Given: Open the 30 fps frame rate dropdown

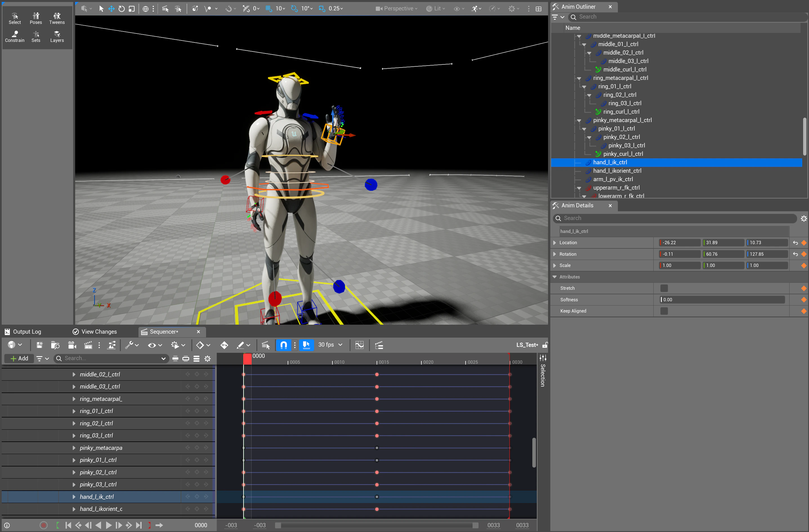Looking at the screenshot, I should 330,345.
